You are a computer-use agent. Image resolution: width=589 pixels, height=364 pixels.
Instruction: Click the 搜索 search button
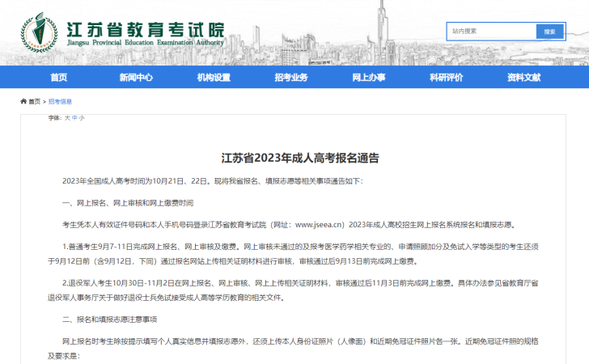point(549,32)
